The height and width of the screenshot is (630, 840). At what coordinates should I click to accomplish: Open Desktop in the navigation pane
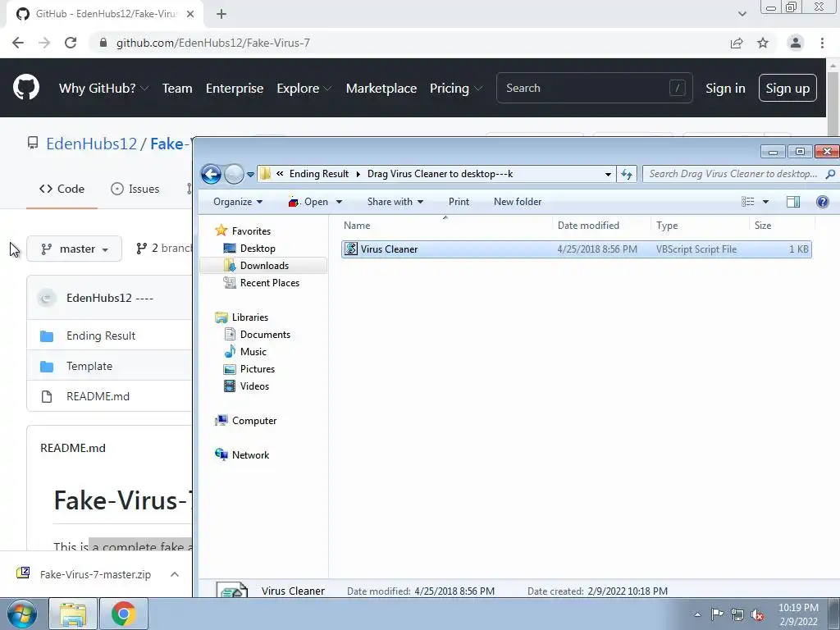point(257,249)
